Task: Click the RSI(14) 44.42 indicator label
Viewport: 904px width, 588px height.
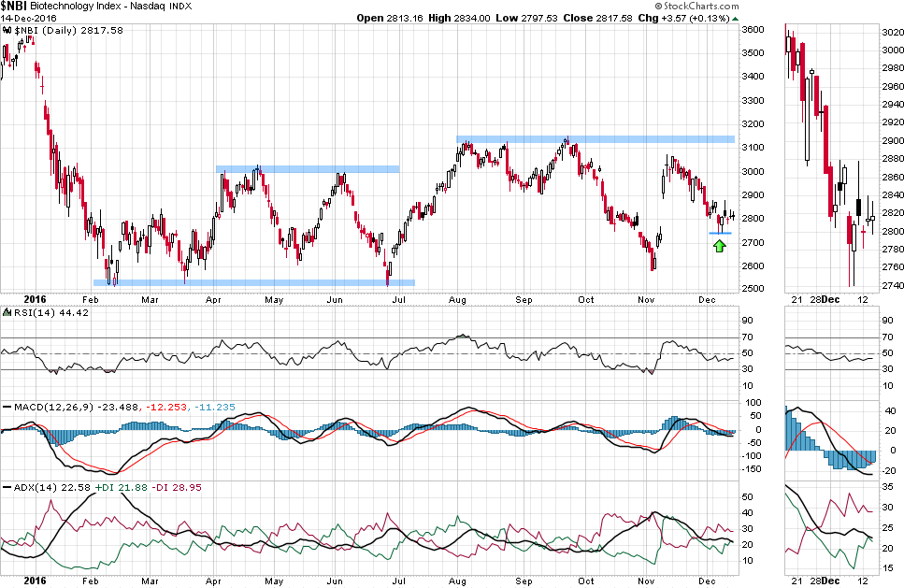Action: [x=50, y=312]
